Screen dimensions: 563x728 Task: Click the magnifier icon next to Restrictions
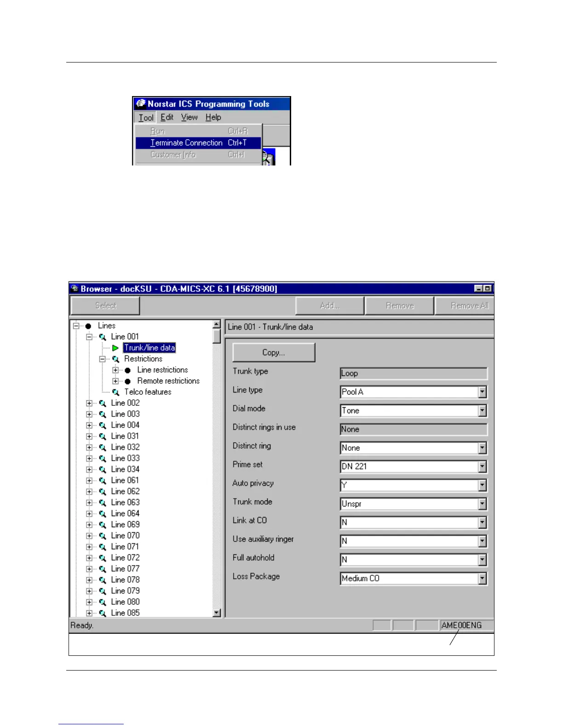(x=115, y=359)
